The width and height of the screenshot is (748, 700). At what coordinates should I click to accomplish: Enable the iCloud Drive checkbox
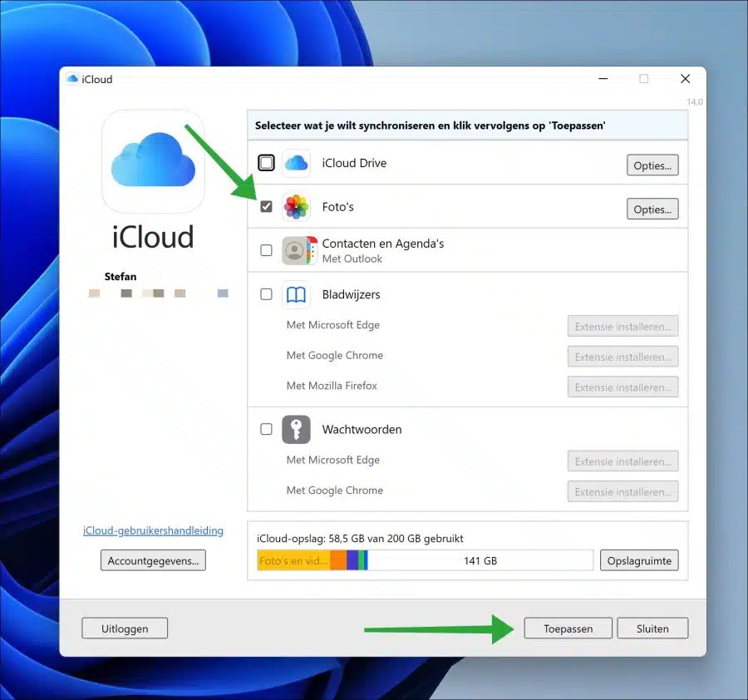[266, 163]
